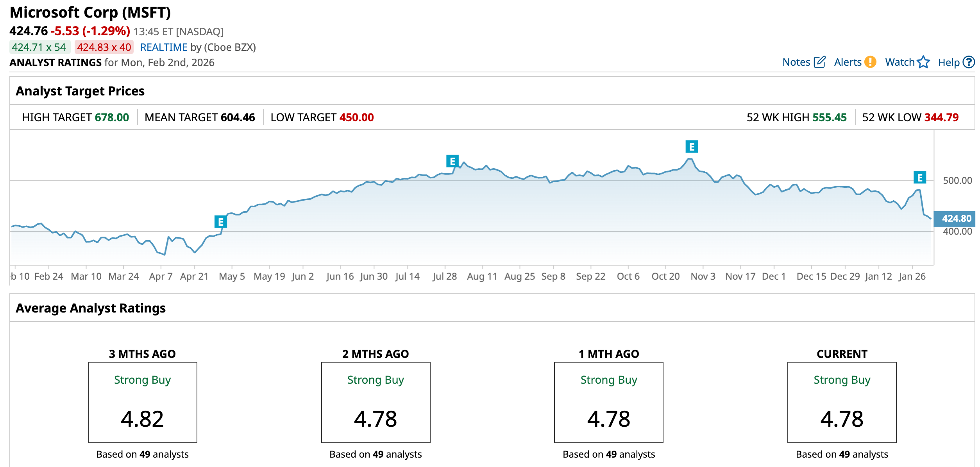980x467 pixels.
Task: Select the 1 MTH AGO rating box
Action: [x=608, y=402]
